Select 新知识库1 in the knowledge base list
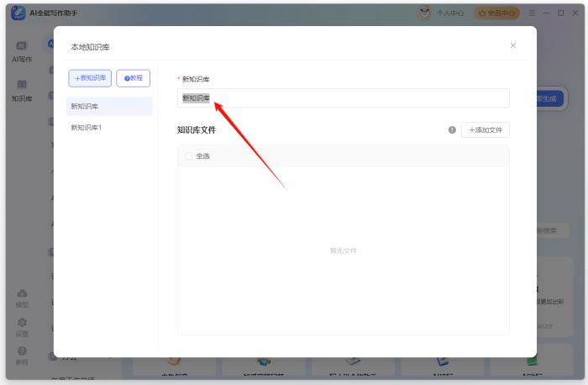Viewport: 588px width, 385px height. tap(109, 128)
